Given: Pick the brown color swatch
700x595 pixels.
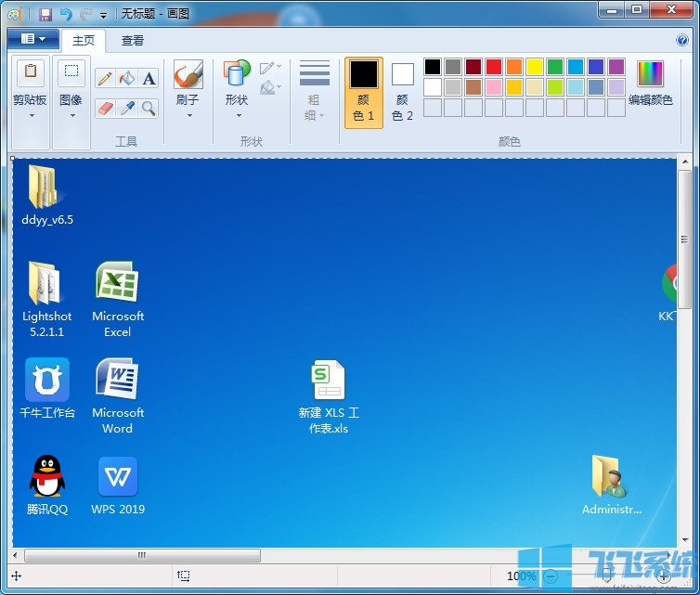Looking at the screenshot, I should pyautogui.click(x=473, y=87).
